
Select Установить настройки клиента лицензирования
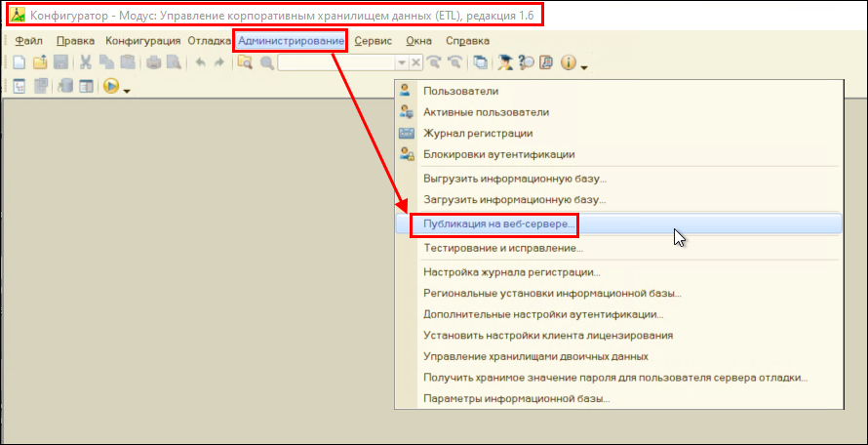(x=618, y=336)
